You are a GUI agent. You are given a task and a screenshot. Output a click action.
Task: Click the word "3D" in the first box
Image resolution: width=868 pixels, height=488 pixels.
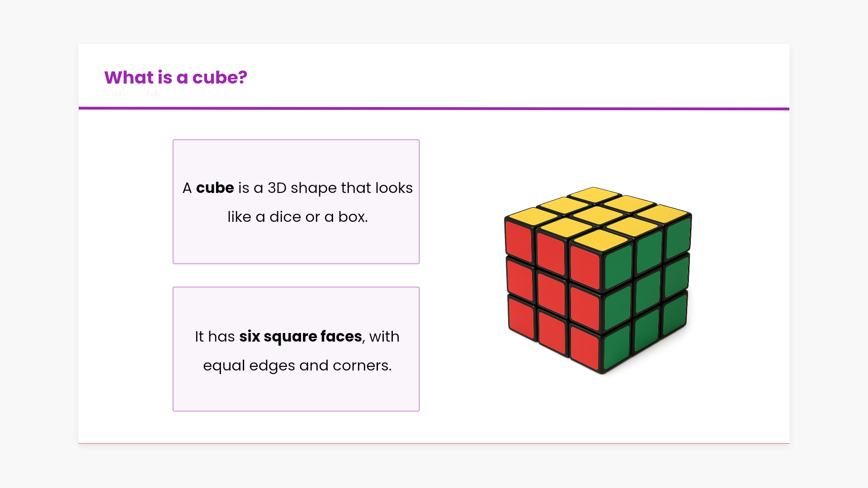277,188
